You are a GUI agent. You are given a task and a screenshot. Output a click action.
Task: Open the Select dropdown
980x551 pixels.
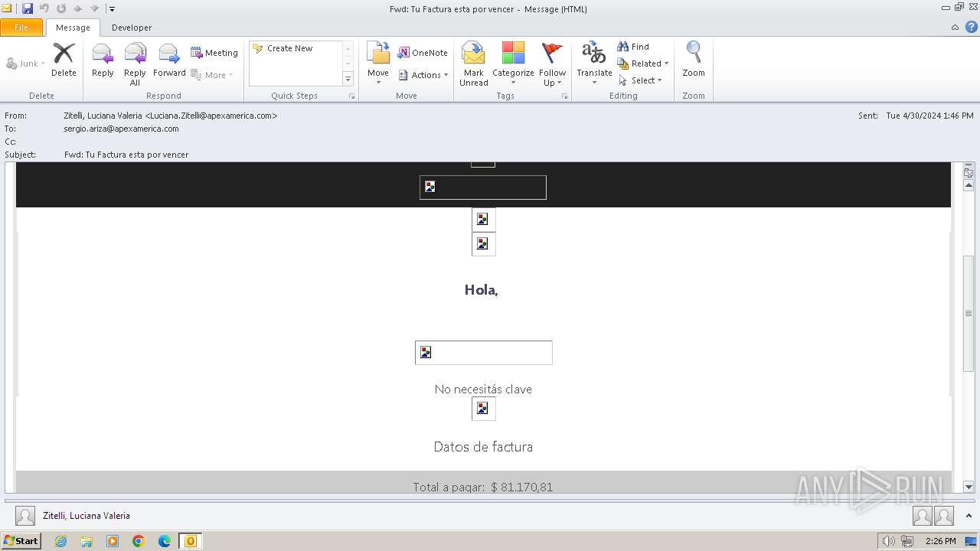(640, 80)
